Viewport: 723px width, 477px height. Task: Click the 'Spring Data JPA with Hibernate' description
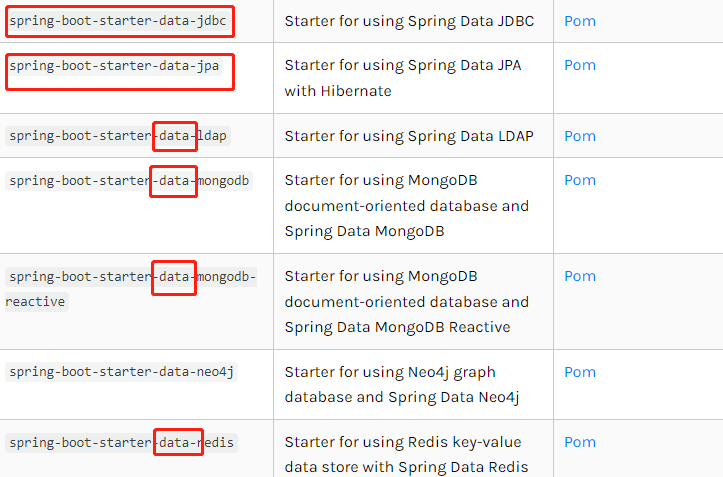click(x=403, y=78)
